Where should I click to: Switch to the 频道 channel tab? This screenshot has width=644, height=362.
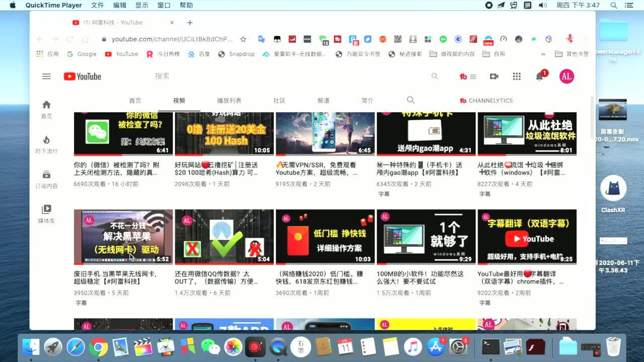(323, 101)
